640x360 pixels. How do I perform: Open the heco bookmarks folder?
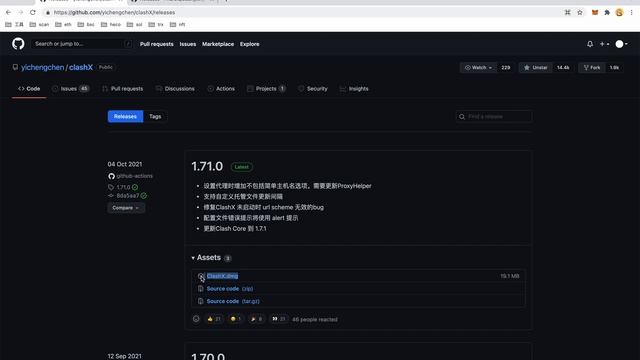111,24
